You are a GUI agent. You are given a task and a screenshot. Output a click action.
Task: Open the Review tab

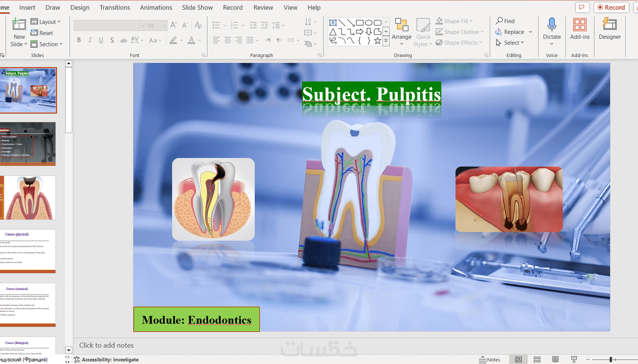pyautogui.click(x=263, y=8)
